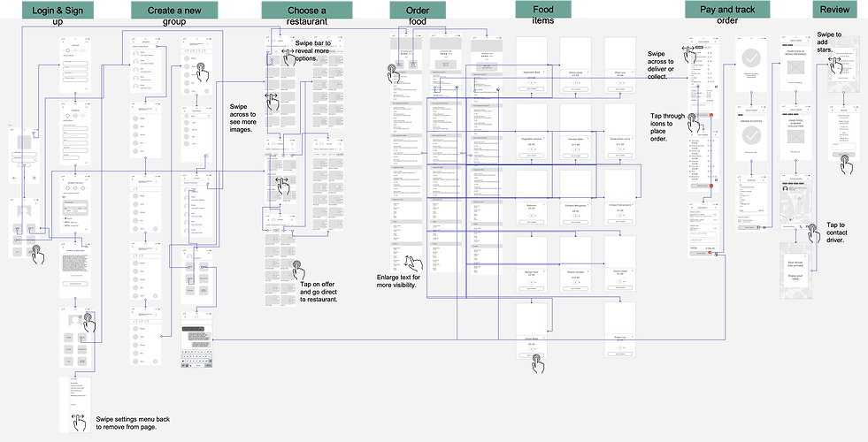Click 'Add to order' on Onion salad card
The image size is (868, 442).
coord(575,89)
